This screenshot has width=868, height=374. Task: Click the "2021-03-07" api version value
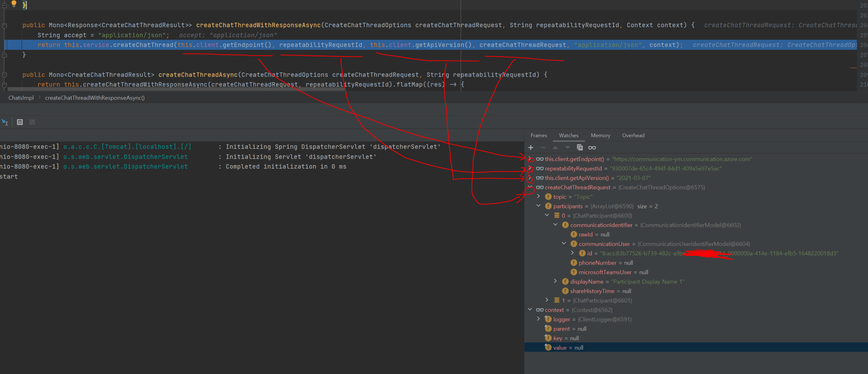[x=634, y=178]
